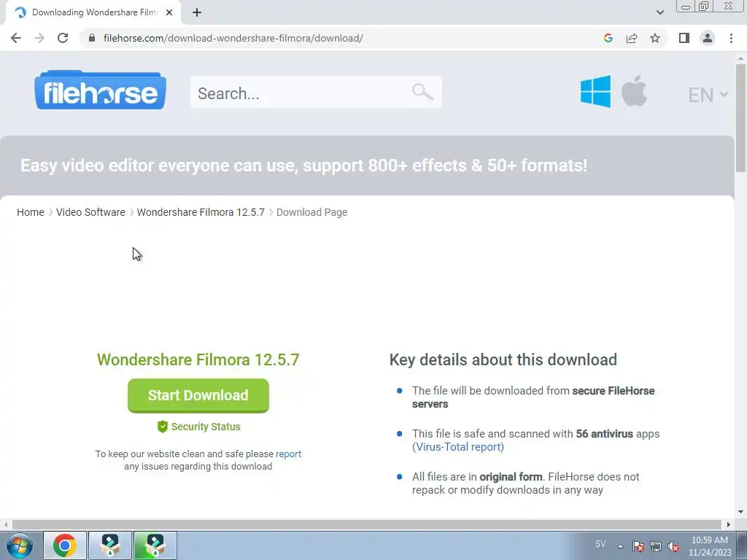Open the Chrome profile menu

pos(708,38)
